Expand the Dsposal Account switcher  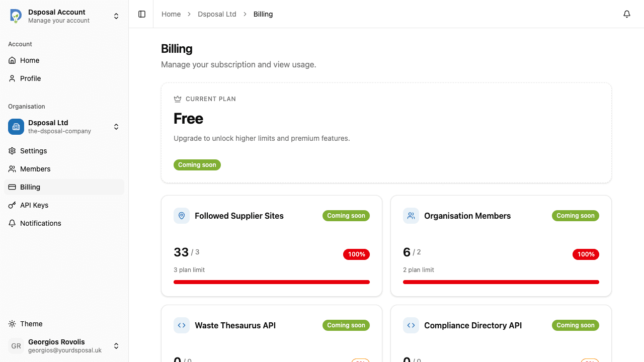(x=116, y=16)
